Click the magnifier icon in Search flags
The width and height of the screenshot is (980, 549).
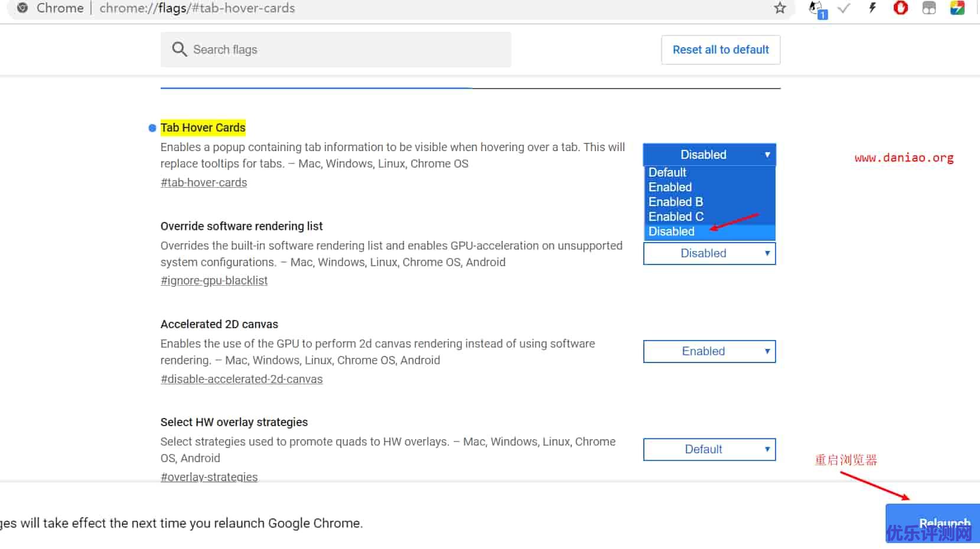click(180, 50)
